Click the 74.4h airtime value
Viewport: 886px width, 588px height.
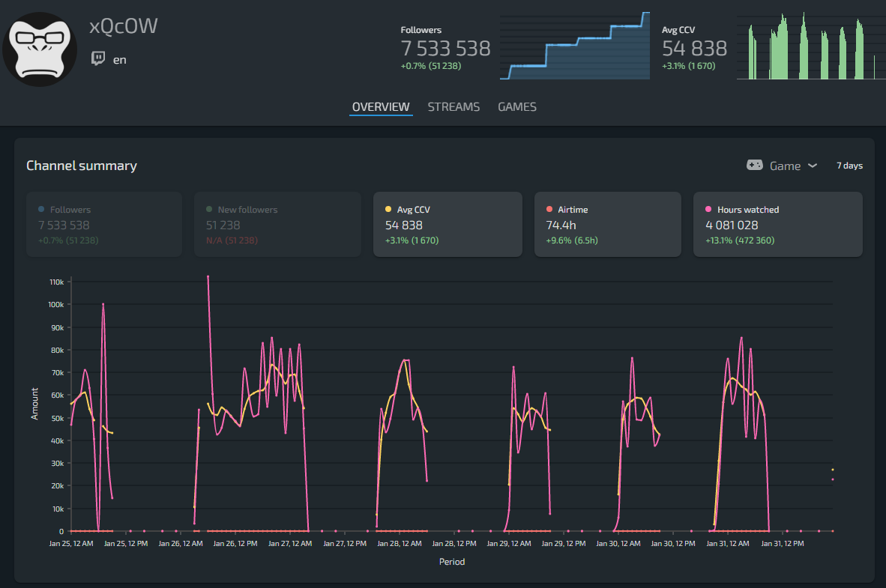(x=561, y=225)
